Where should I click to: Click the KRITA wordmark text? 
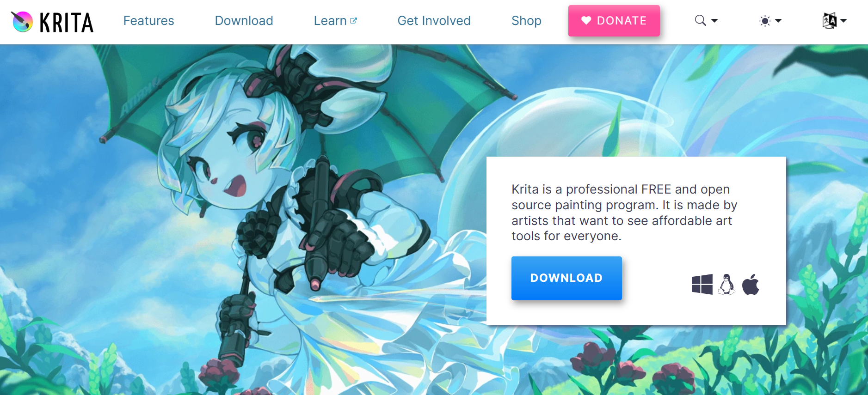[x=67, y=22]
